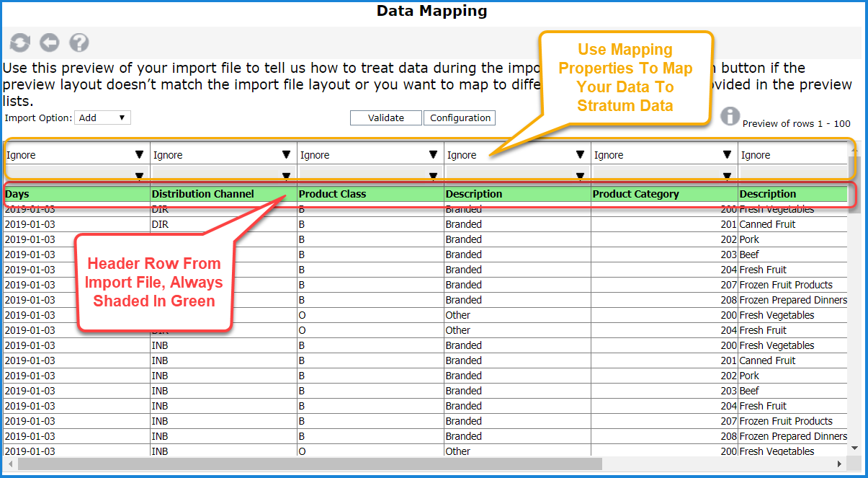The image size is (868, 478).
Task: Open the Ignore dropdown above Distribution Channel
Action: click(223, 155)
